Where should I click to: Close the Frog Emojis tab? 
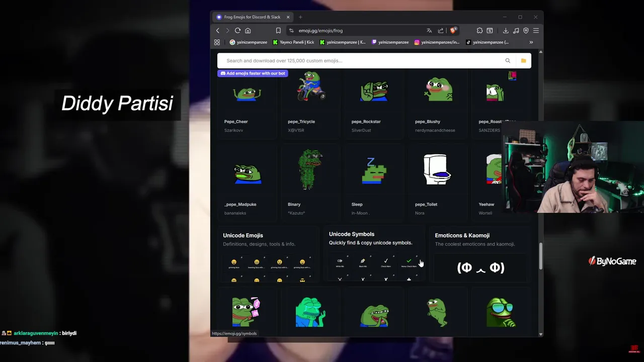(288, 17)
